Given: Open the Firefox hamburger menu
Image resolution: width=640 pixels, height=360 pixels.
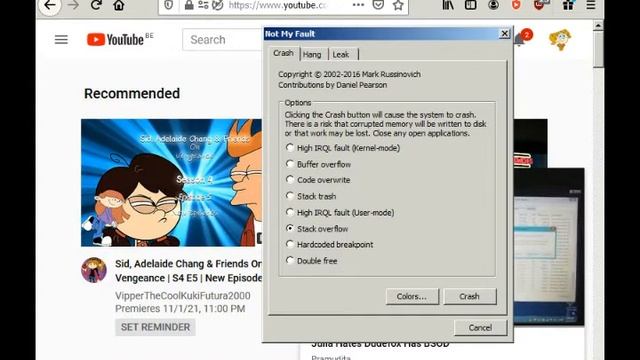Looking at the screenshot, I should click(591, 5).
